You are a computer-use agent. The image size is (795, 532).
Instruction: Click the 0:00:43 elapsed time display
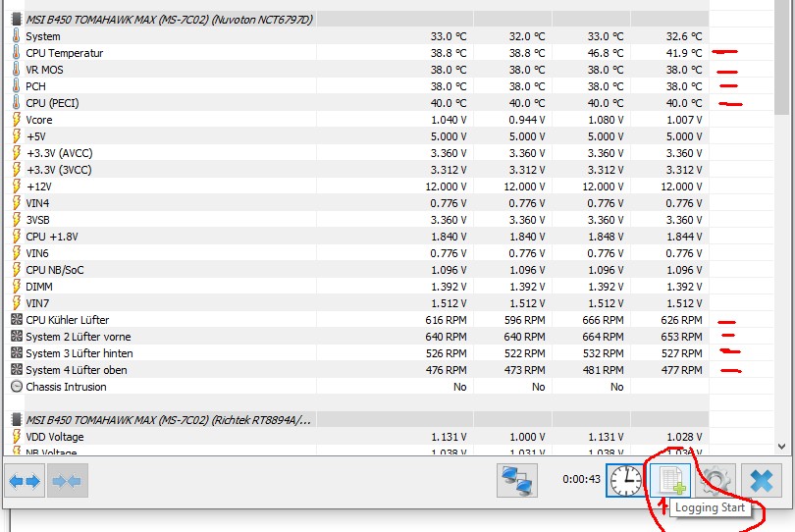click(581, 479)
